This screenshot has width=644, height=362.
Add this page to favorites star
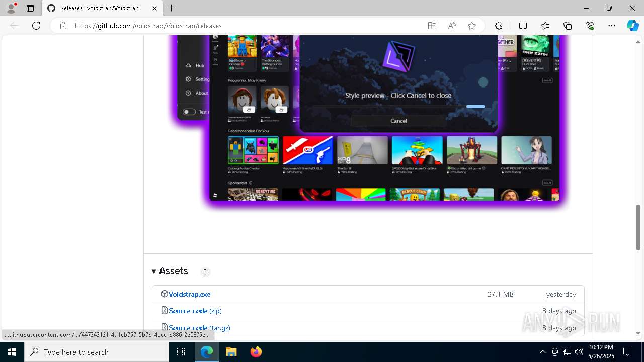point(472,26)
